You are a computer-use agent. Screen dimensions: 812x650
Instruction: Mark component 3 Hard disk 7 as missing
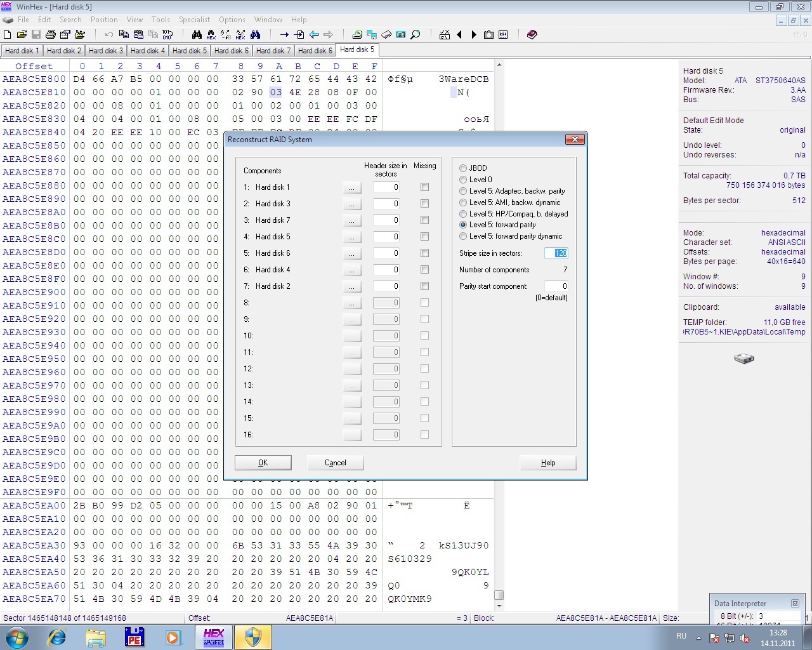[x=424, y=220]
